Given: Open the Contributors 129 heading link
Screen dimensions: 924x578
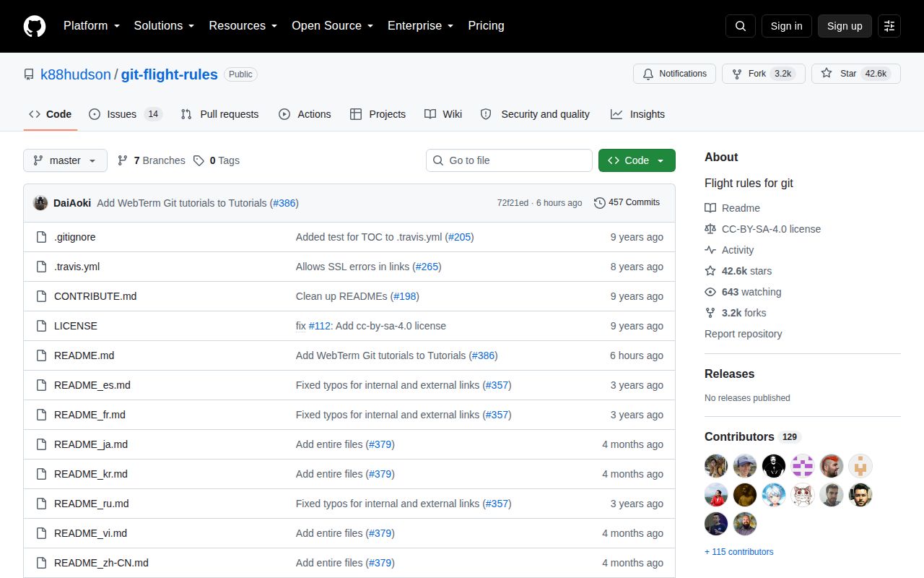Looking at the screenshot, I should [753, 437].
